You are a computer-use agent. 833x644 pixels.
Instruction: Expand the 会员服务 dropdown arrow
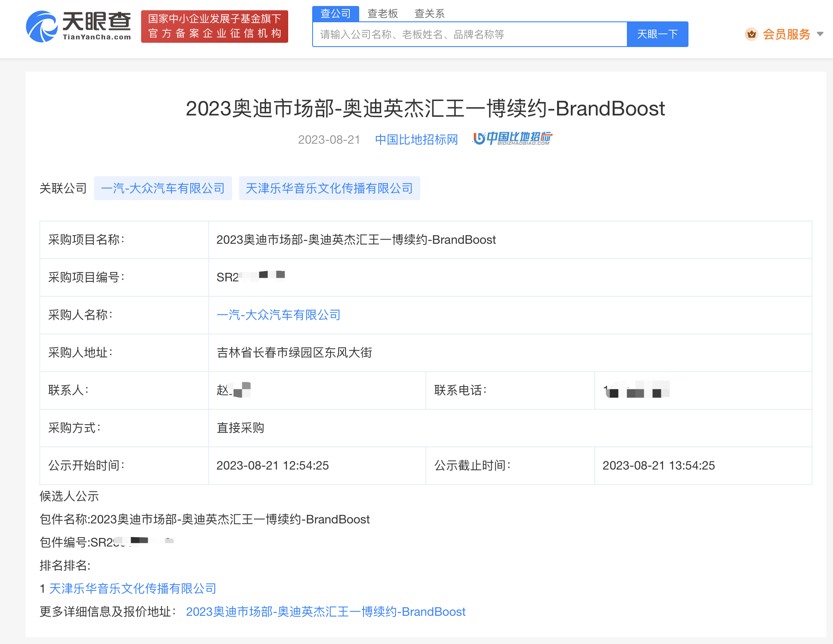pyautogui.click(x=820, y=34)
